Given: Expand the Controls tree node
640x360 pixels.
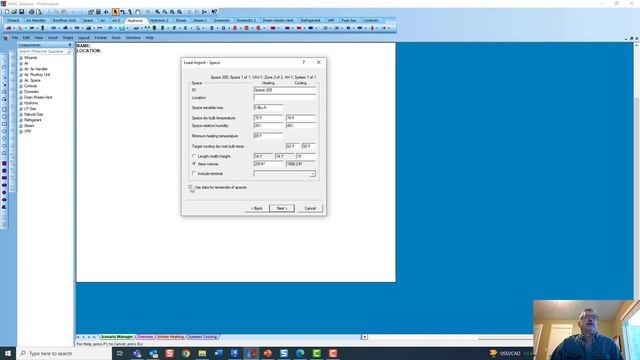Looking at the screenshot, I should coord(21,86).
